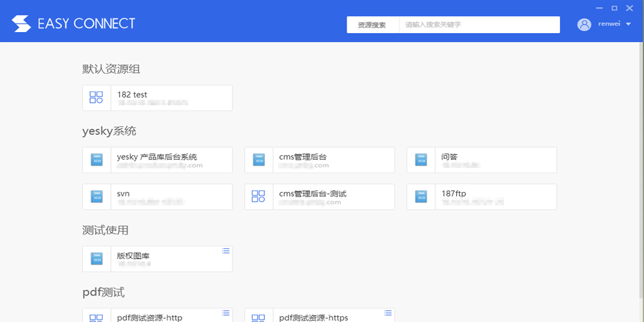Click the 187ftp resource icon
The height and width of the screenshot is (322, 644).
tap(421, 197)
